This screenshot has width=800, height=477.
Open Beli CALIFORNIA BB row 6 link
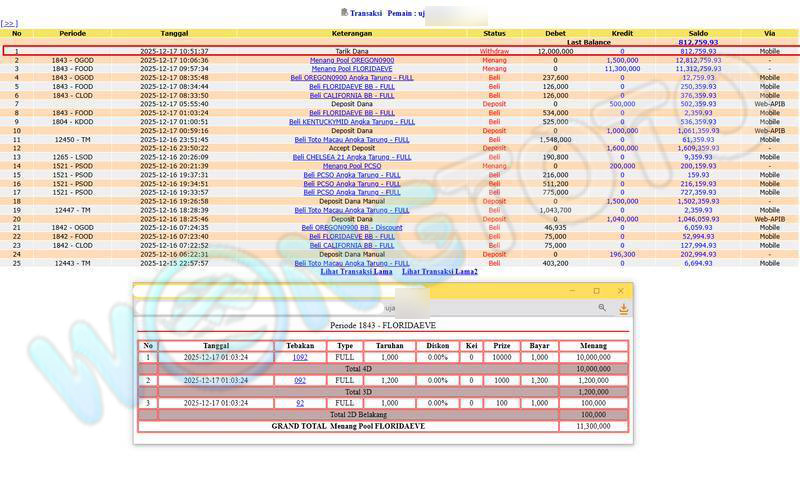click(x=351, y=95)
